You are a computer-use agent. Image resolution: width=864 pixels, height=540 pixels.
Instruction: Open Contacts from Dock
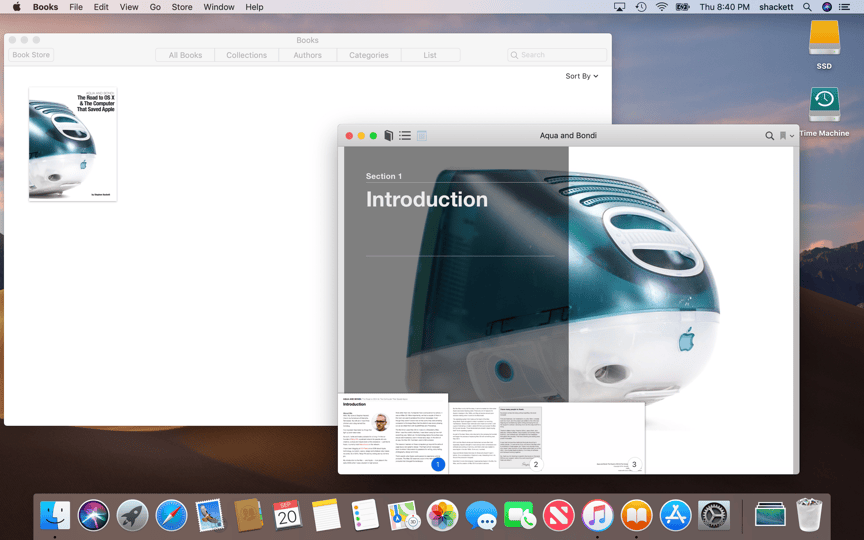(249, 515)
